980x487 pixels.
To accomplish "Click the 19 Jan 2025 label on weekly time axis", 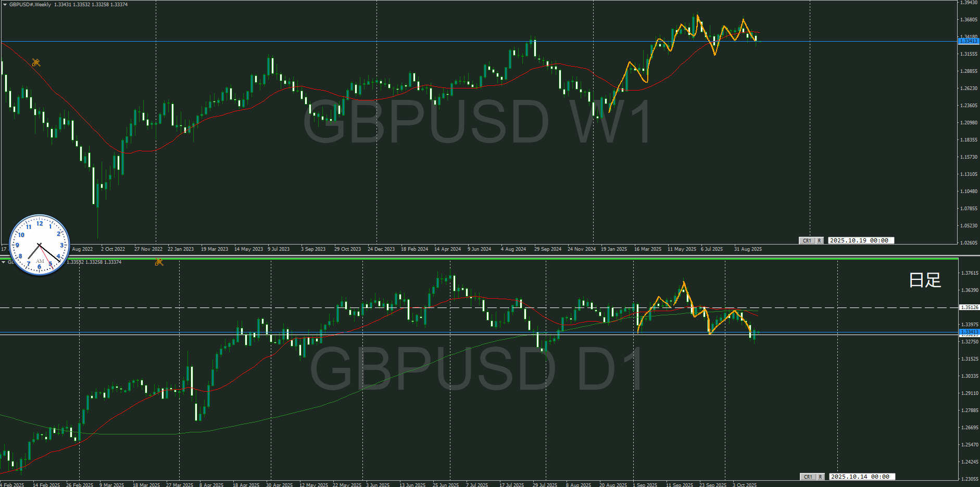I will click(x=614, y=249).
